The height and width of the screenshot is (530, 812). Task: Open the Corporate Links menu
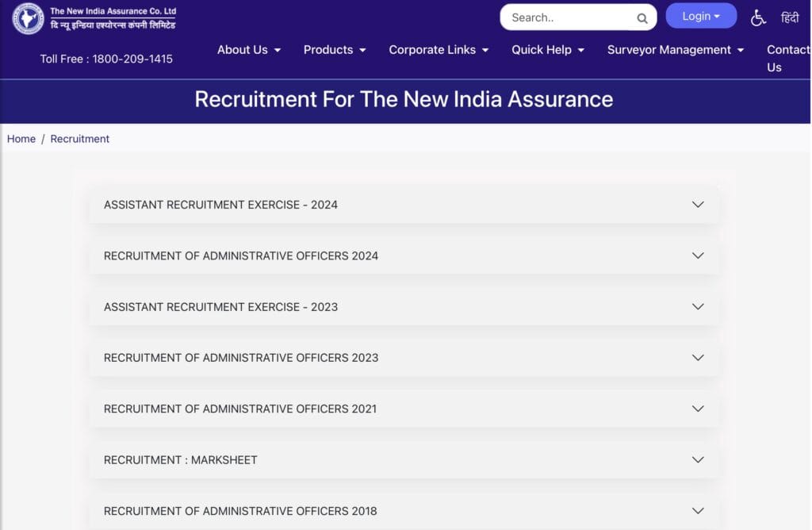(x=439, y=50)
